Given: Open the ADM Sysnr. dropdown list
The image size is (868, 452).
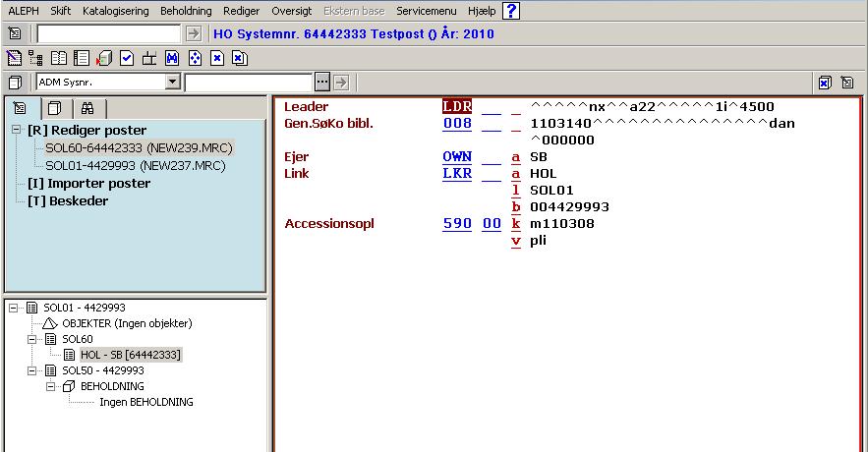Looking at the screenshot, I should point(173,83).
